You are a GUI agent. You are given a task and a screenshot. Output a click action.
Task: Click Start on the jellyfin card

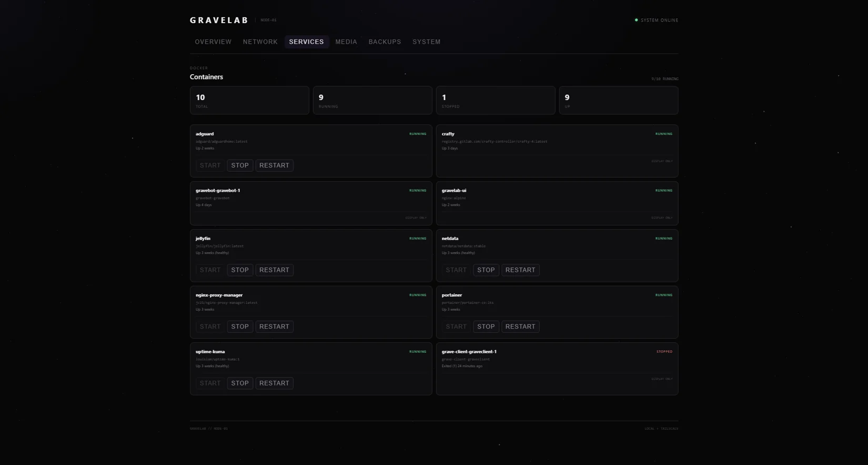pos(210,270)
